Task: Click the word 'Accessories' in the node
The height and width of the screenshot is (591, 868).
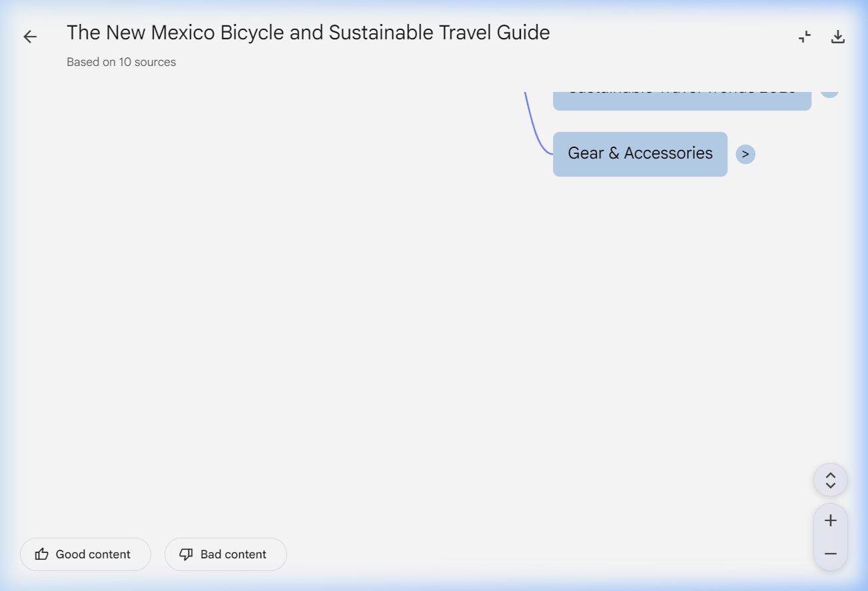Action: (668, 153)
